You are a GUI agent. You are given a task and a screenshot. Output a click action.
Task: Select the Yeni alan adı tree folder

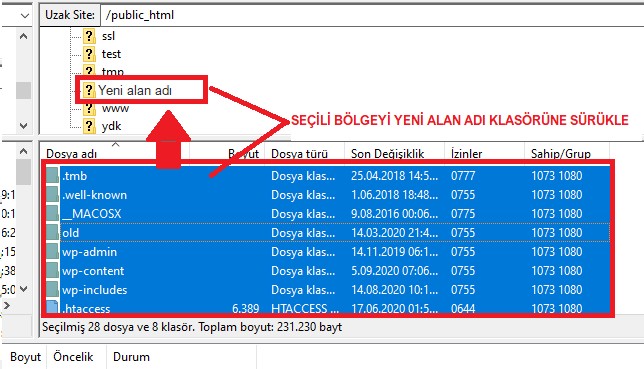pos(135,90)
